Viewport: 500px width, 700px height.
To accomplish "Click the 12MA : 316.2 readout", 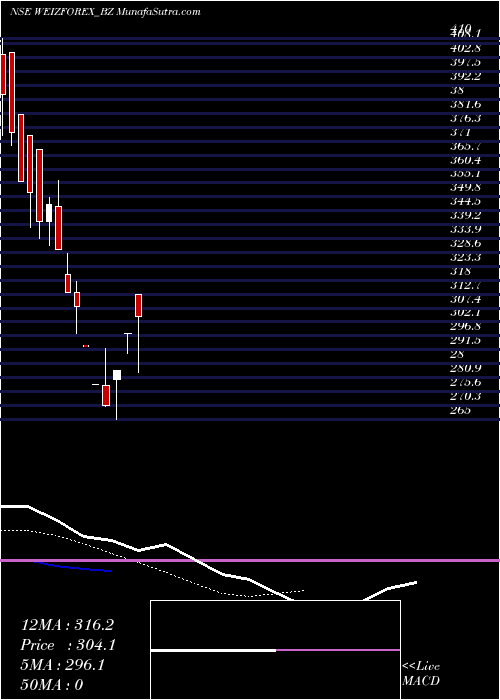I will pos(67,625).
